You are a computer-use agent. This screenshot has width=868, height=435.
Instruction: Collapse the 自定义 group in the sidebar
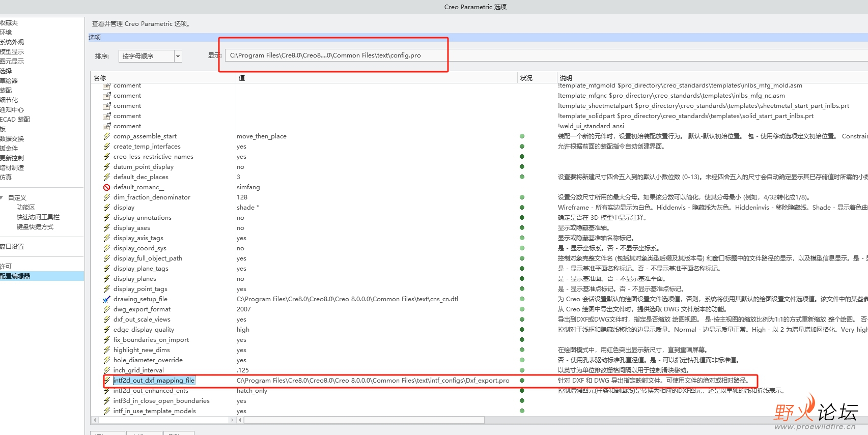click(x=2, y=198)
